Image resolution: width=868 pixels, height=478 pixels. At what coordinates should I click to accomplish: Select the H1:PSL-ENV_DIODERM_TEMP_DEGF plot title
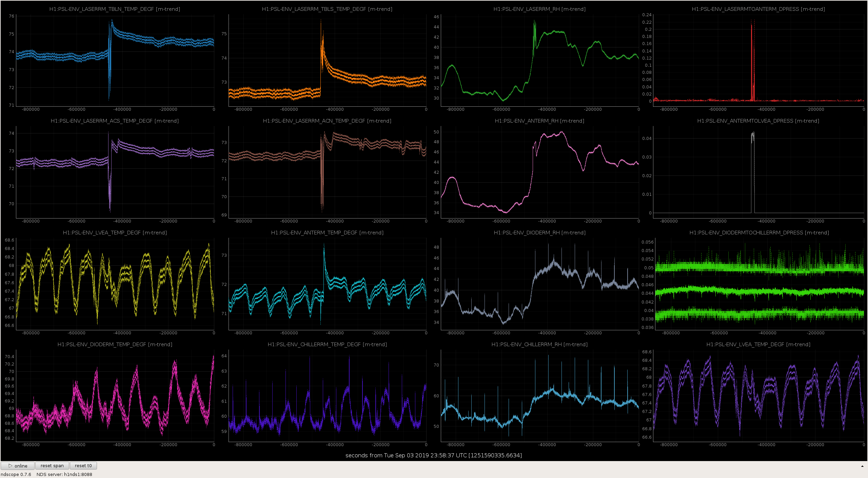[x=115, y=345]
